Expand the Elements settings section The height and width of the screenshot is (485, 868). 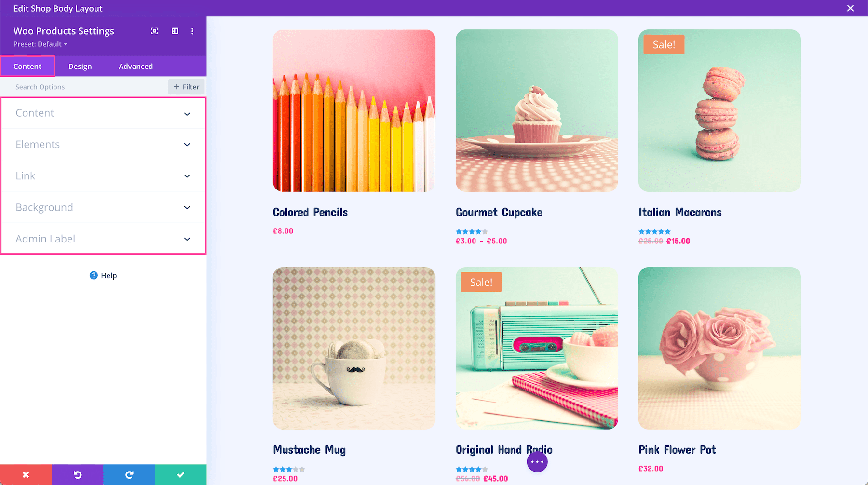(x=103, y=145)
